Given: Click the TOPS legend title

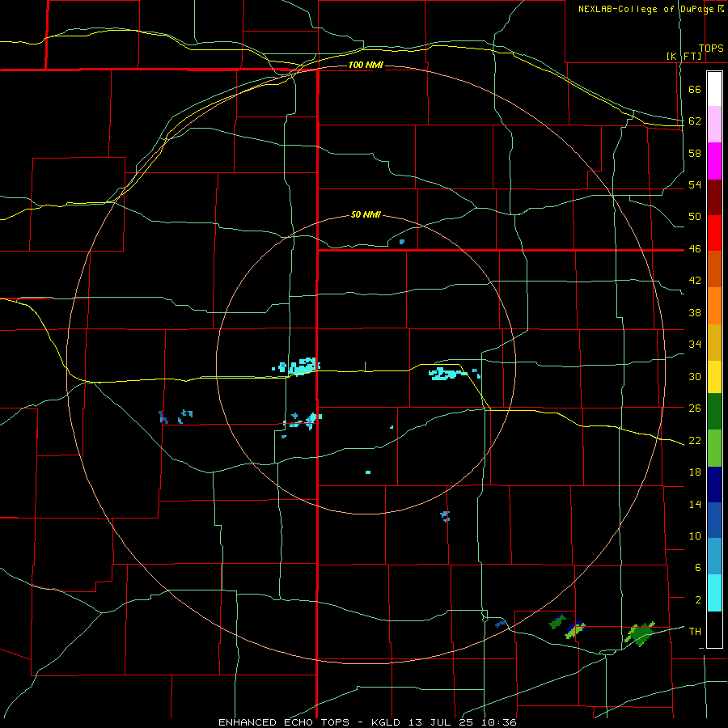Looking at the screenshot, I should click(x=711, y=49).
